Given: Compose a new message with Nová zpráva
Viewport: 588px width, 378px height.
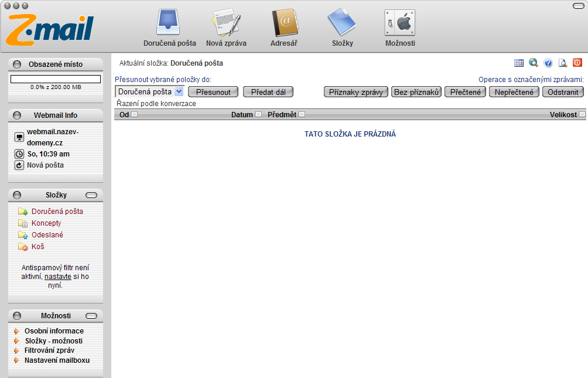Looking at the screenshot, I should coord(226,28).
